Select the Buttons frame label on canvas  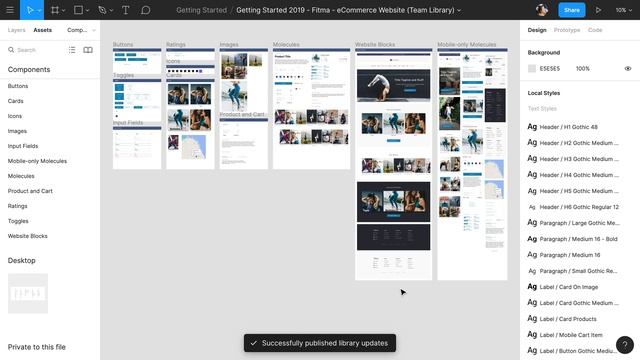123,44
